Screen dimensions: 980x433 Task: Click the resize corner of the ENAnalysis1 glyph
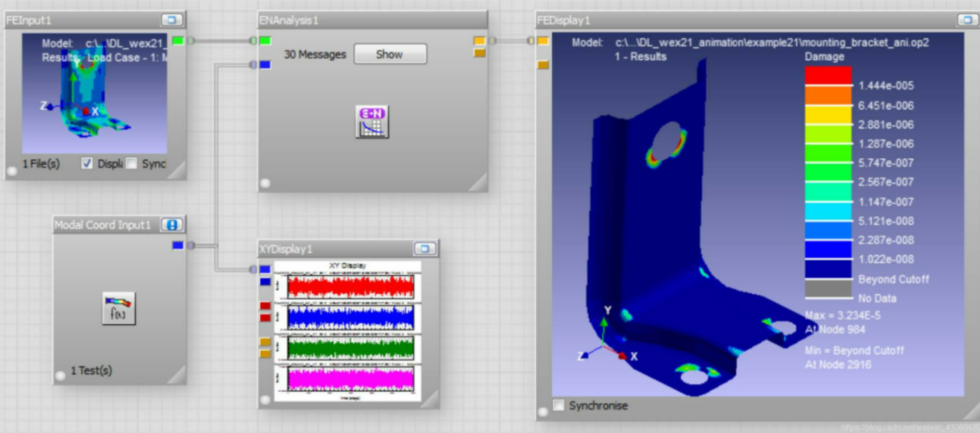point(479,183)
